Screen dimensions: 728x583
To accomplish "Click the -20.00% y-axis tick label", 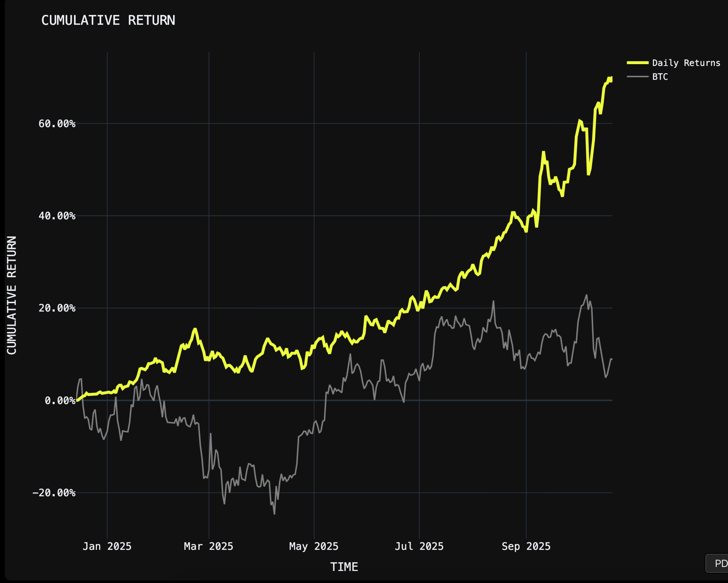I will pyautogui.click(x=54, y=493).
